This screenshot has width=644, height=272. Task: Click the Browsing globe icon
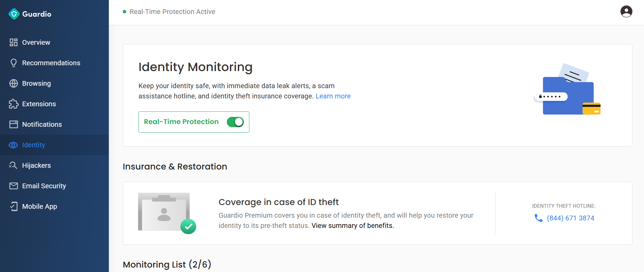tap(14, 83)
